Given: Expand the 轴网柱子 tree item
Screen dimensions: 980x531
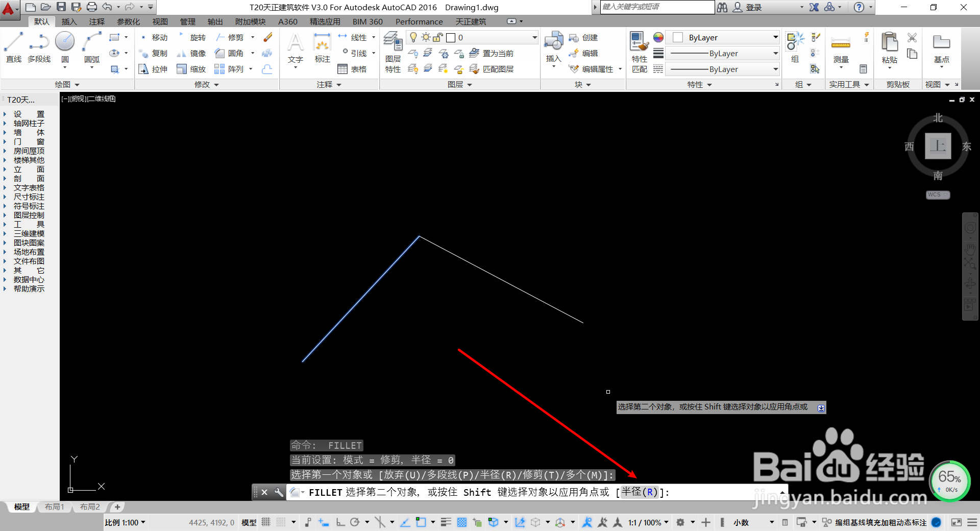Looking at the screenshot, I should tap(5, 123).
